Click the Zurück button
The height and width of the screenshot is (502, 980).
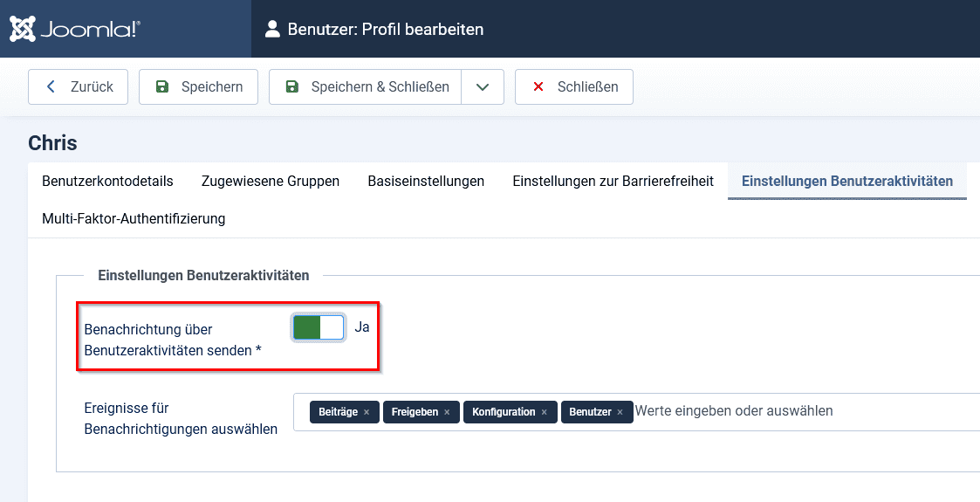click(79, 87)
